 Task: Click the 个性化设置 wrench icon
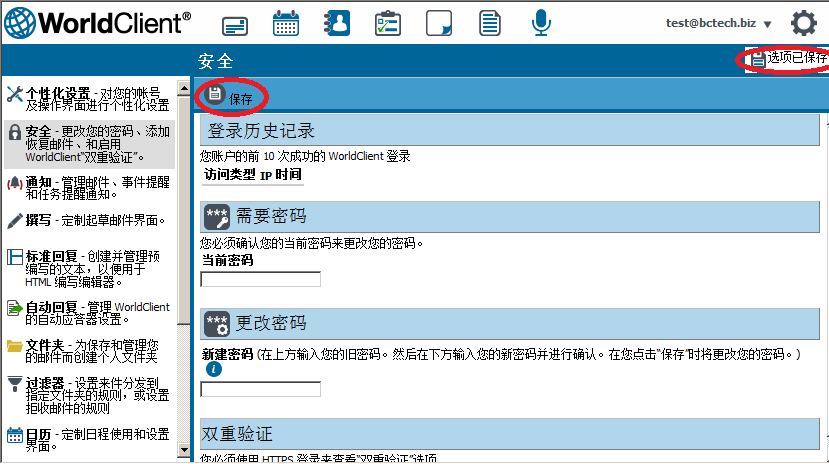tap(15, 95)
